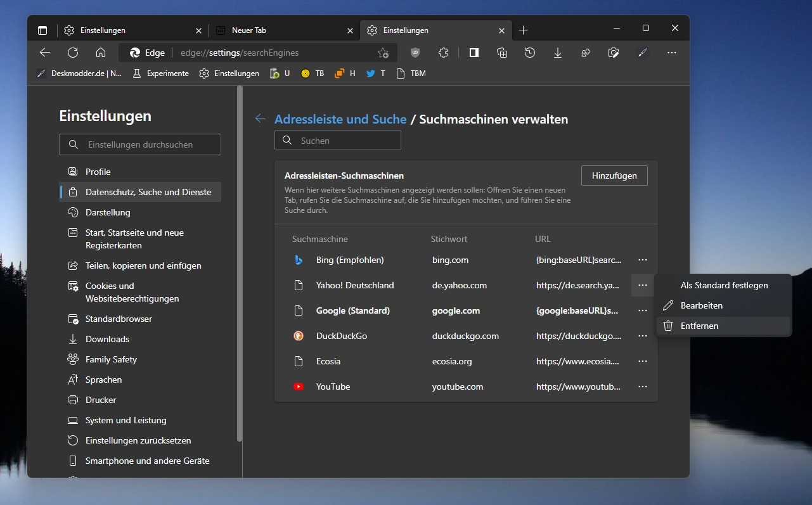Open browser History icon

pyautogui.click(x=530, y=53)
